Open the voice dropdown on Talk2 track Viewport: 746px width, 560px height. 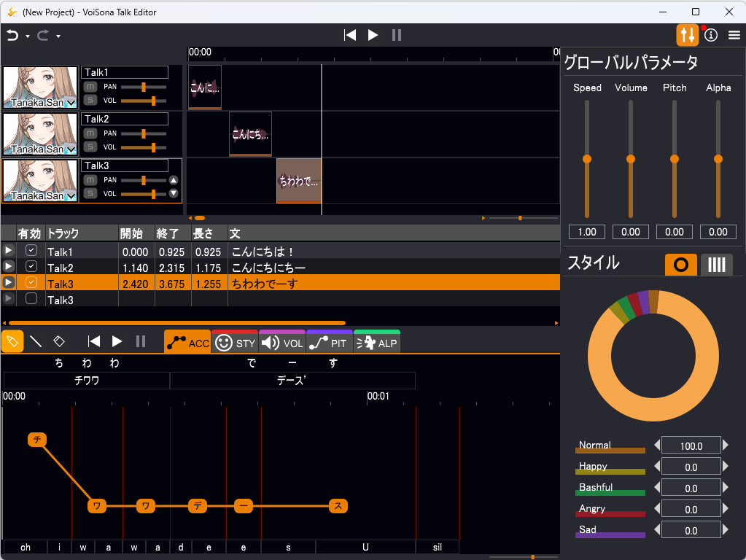tap(71, 149)
